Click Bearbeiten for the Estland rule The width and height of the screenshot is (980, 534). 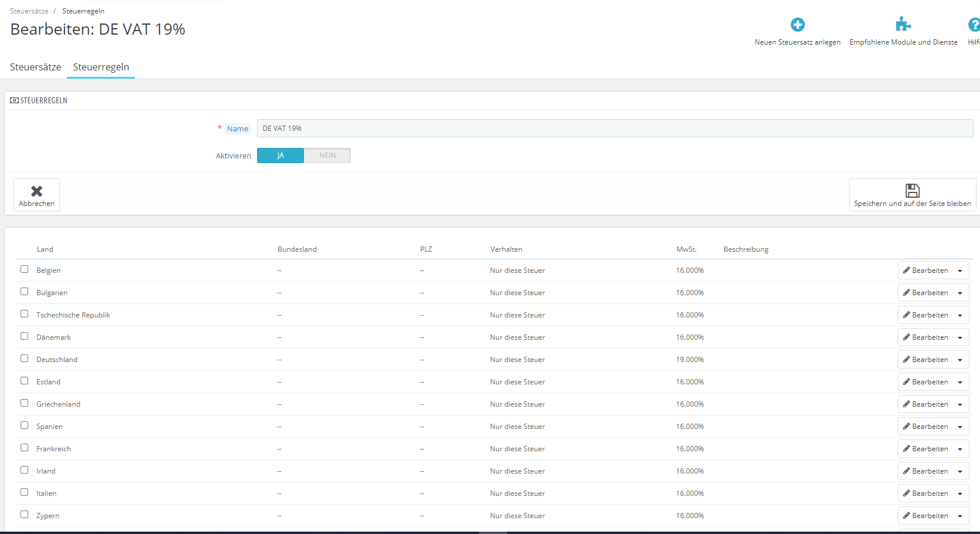[x=925, y=382]
